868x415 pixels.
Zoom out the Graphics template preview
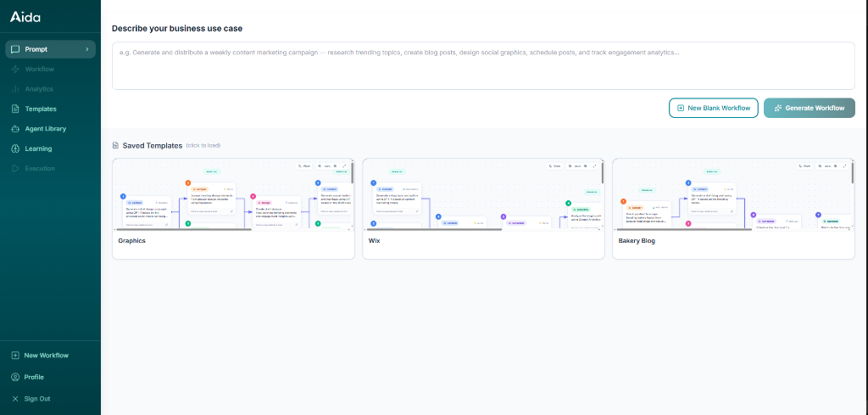pos(320,166)
